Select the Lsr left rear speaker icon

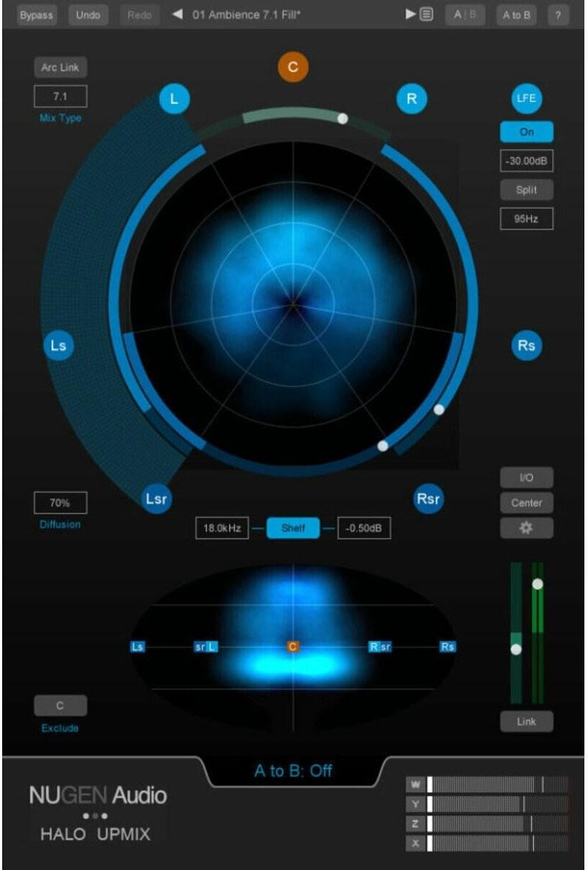click(x=157, y=499)
